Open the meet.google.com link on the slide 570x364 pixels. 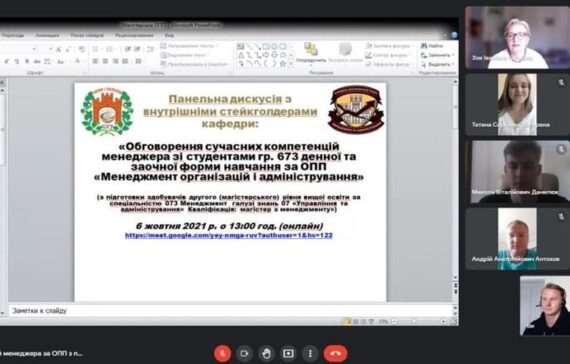(x=229, y=235)
